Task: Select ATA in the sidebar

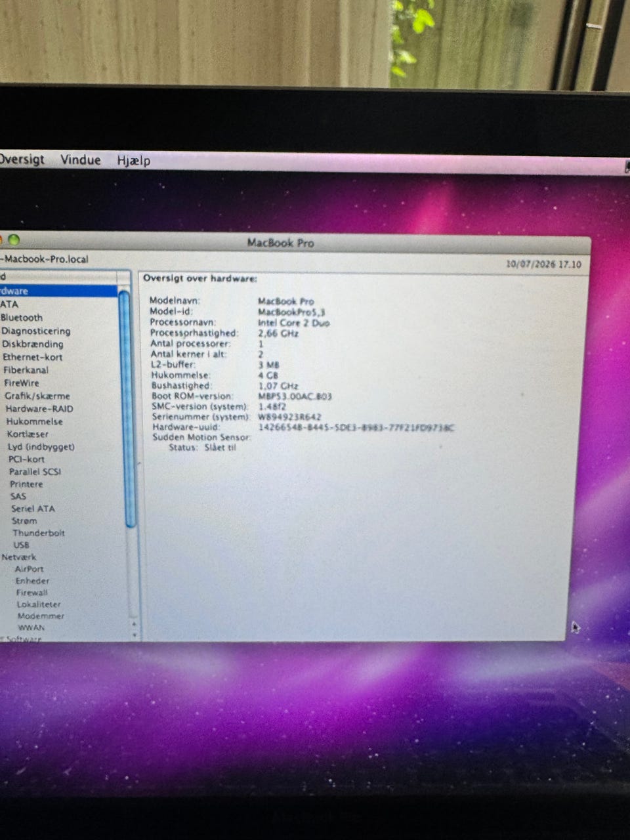Action: (x=9, y=304)
